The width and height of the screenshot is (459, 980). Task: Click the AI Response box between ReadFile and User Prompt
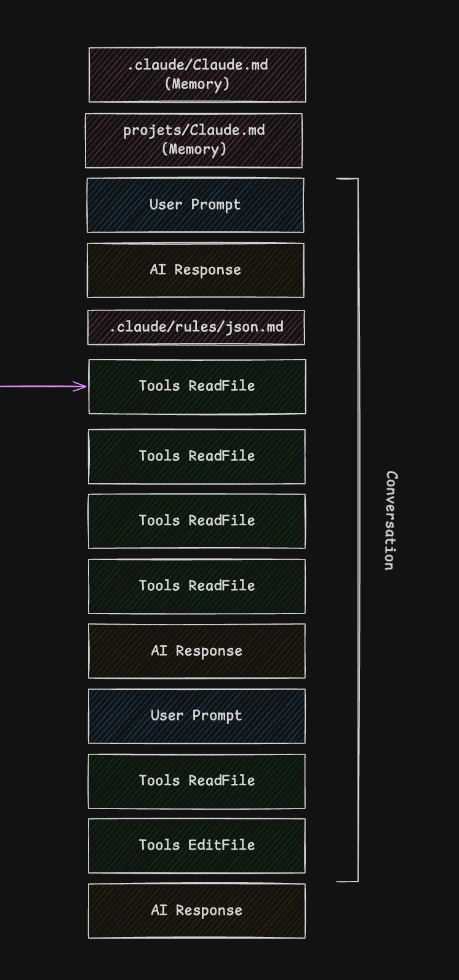[x=196, y=651]
